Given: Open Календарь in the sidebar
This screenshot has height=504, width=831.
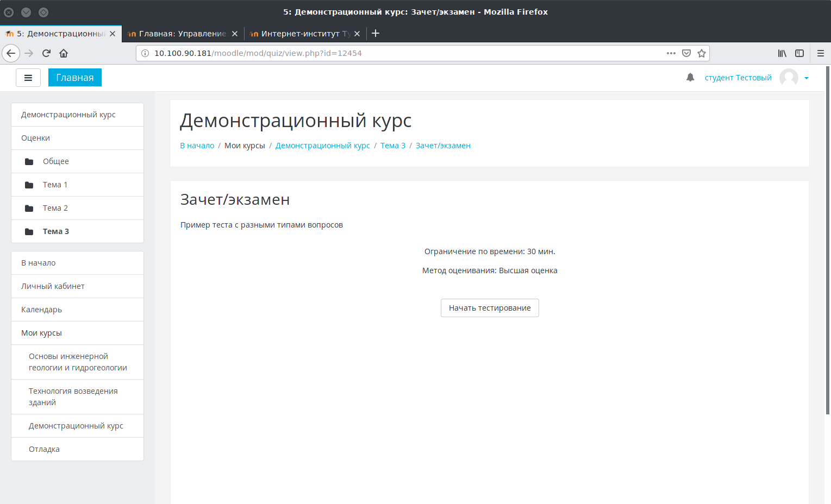Looking at the screenshot, I should (x=77, y=310).
